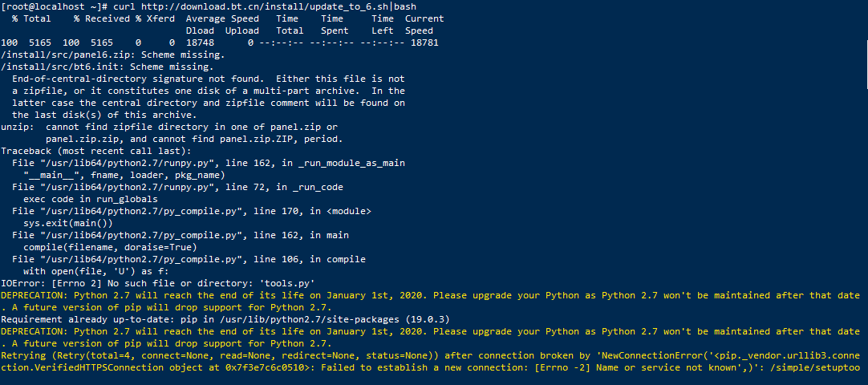
Task: Click the 'Requirement already up-to-date: pip' line
Action: point(225,319)
